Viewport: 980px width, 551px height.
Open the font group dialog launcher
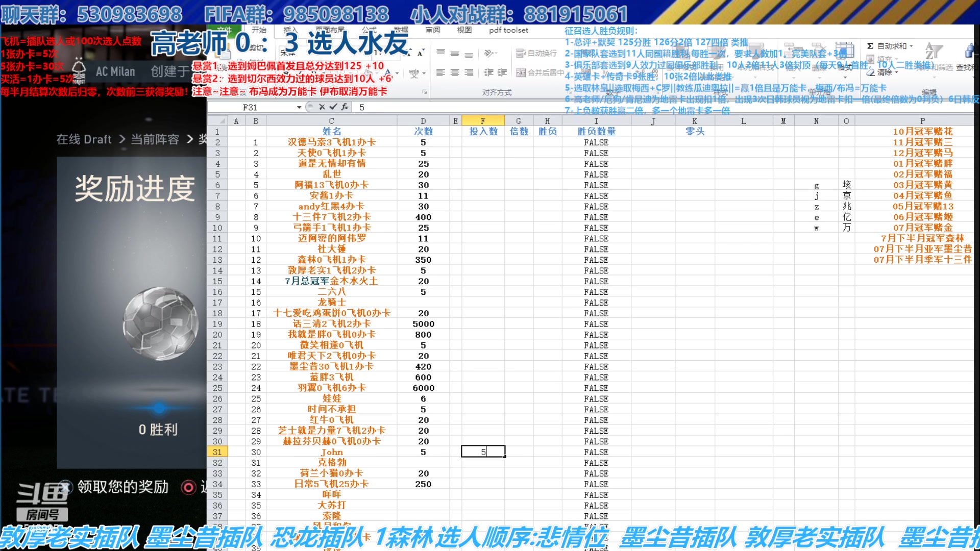424,92
